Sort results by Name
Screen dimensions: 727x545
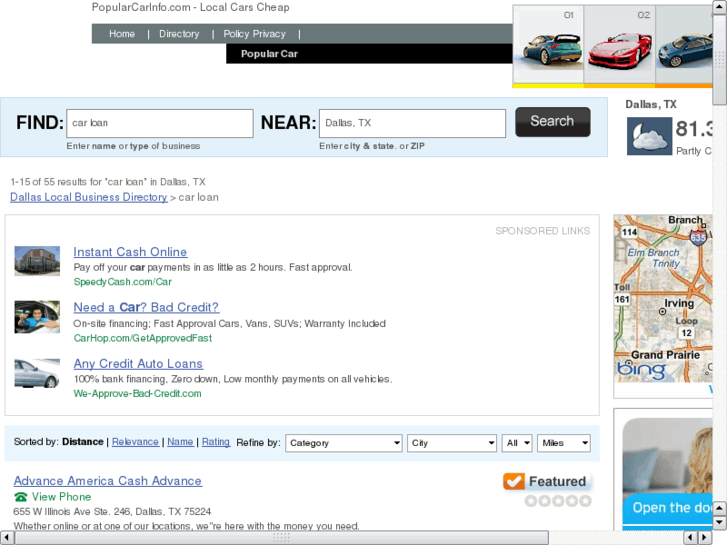point(180,442)
